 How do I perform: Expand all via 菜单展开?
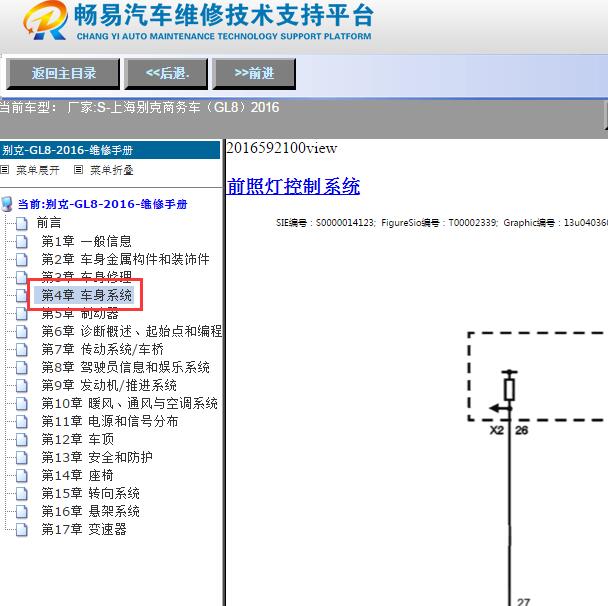[38, 170]
